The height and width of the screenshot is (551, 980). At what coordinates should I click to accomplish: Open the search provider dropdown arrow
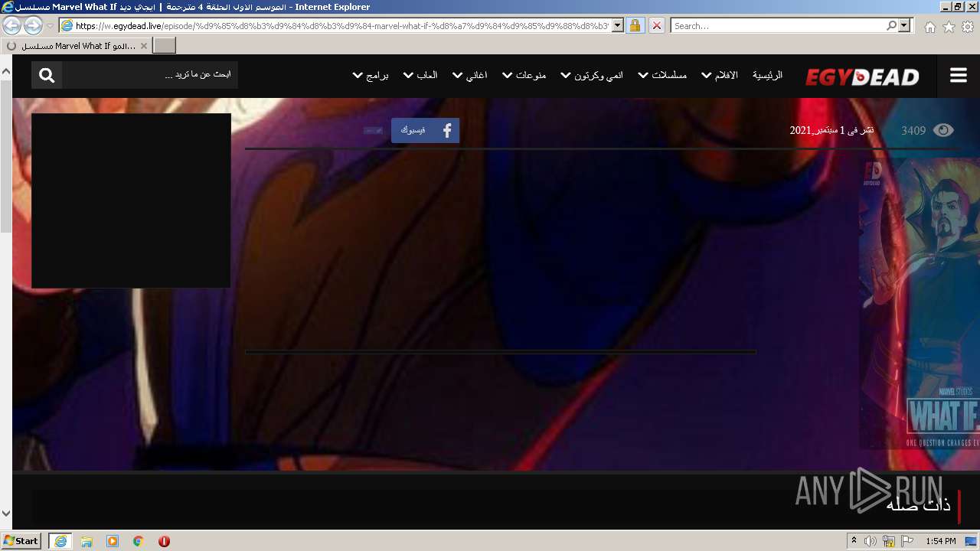905,25
